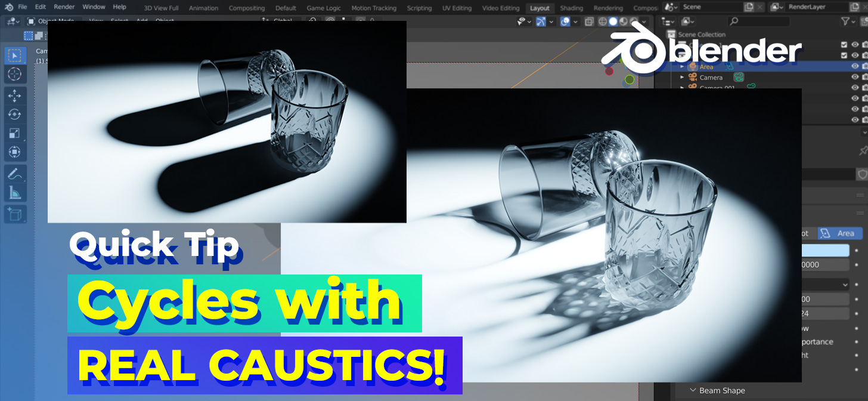The width and height of the screenshot is (868, 401).
Task: Switch to the UV Editing workspace tab
Action: pyautogui.click(x=455, y=8)
